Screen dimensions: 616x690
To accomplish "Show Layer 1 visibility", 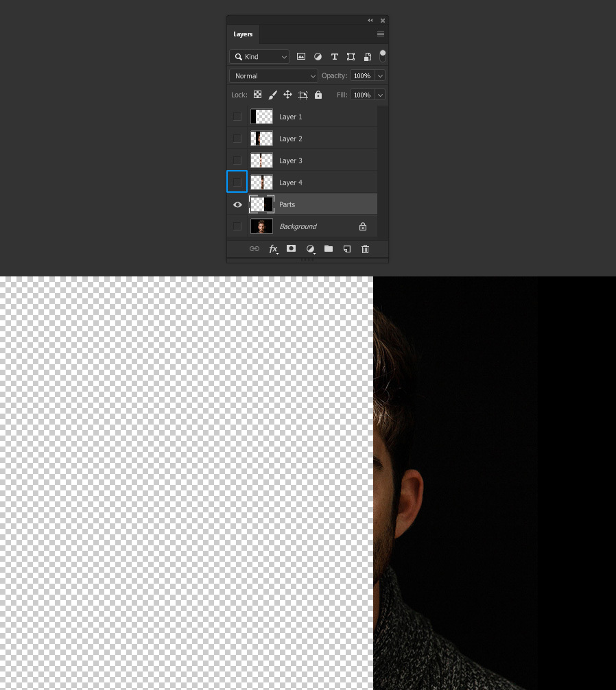I will click(237, 117).
